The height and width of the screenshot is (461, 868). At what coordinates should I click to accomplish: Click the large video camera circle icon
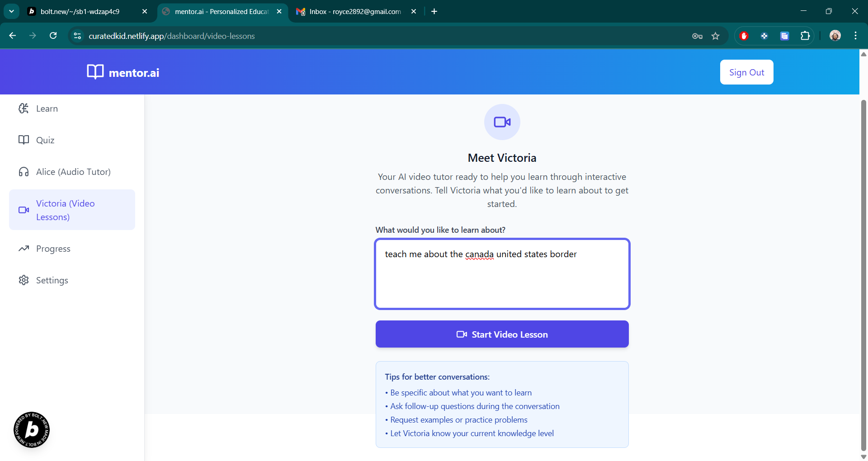(502, 122)
